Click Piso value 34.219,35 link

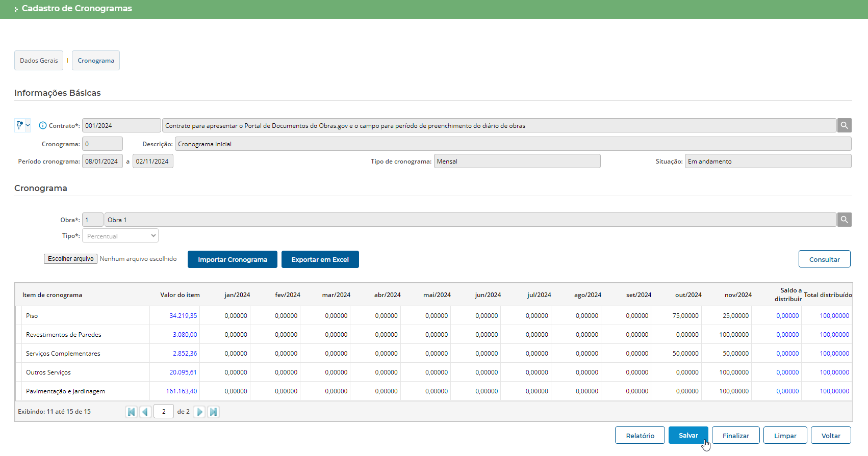[183, 316]
